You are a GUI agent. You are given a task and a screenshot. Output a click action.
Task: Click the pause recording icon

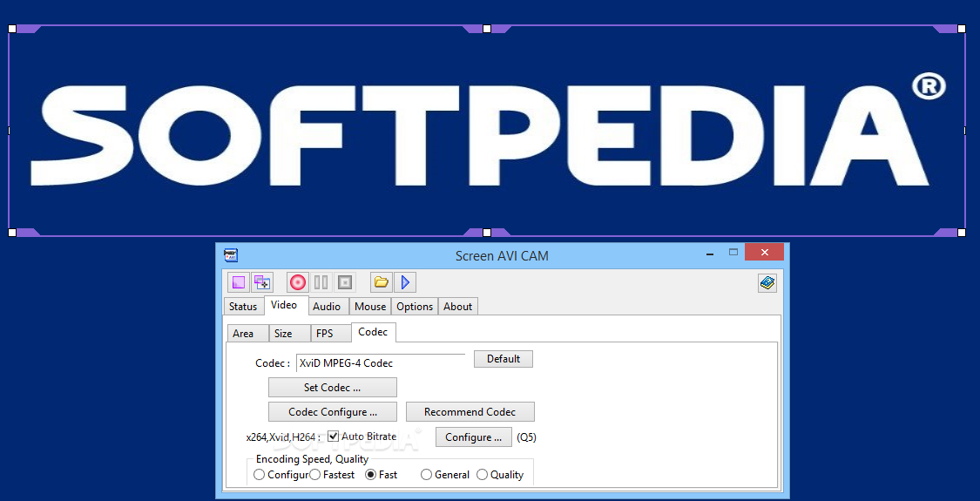[x=321, y=282]
